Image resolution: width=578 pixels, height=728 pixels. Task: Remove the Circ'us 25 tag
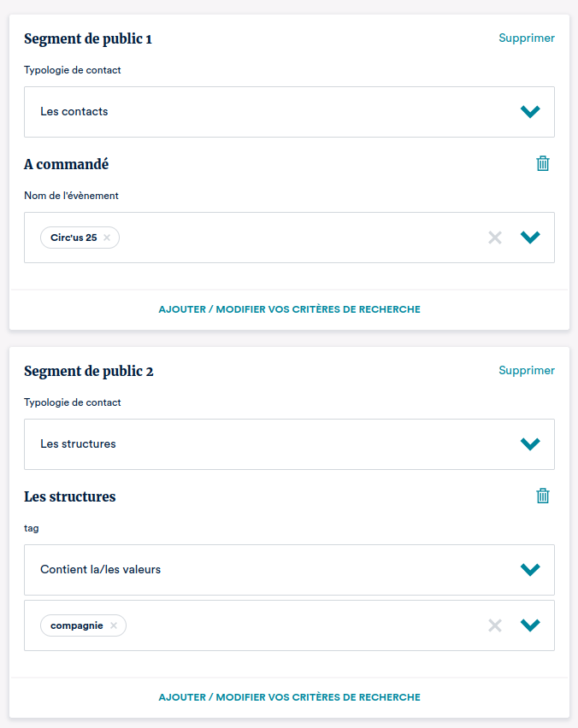107,238
